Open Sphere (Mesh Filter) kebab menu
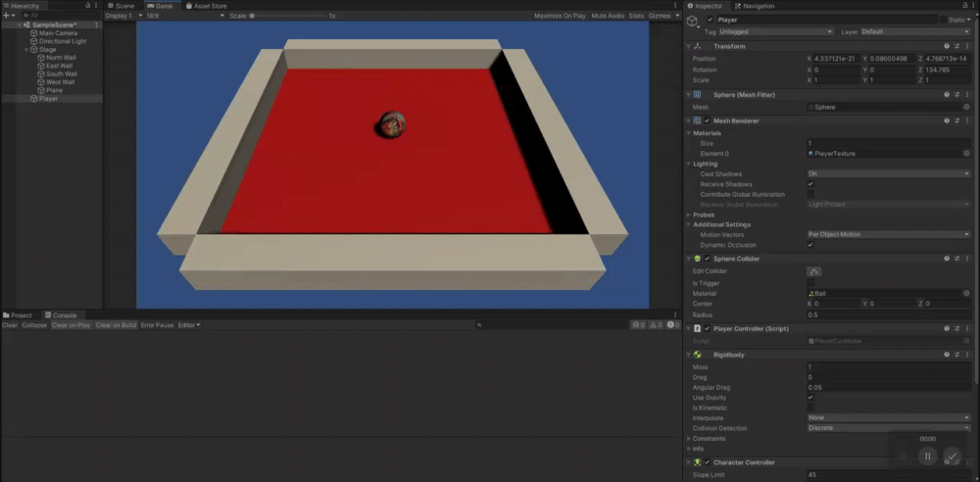980x482 pixels. (966, 95)
